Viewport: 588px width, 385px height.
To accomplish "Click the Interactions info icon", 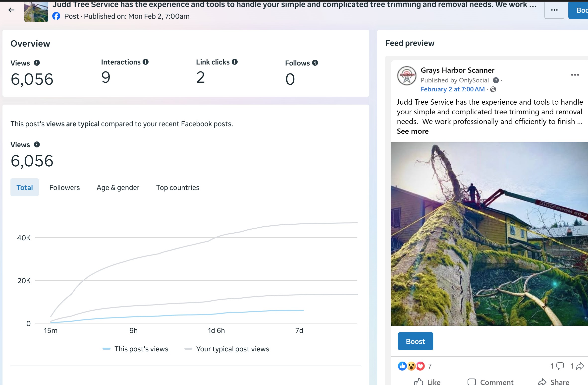I will [x=146, y=62].
